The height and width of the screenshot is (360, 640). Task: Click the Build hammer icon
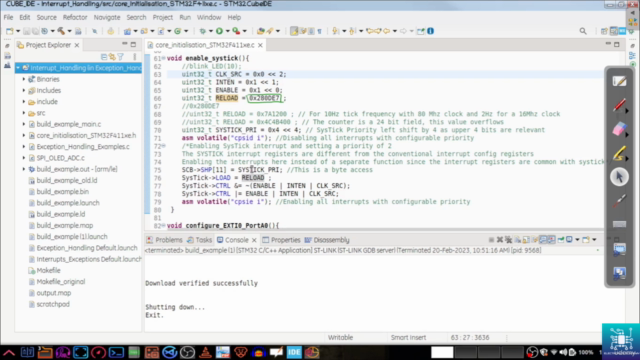click(x=61, y=31)
